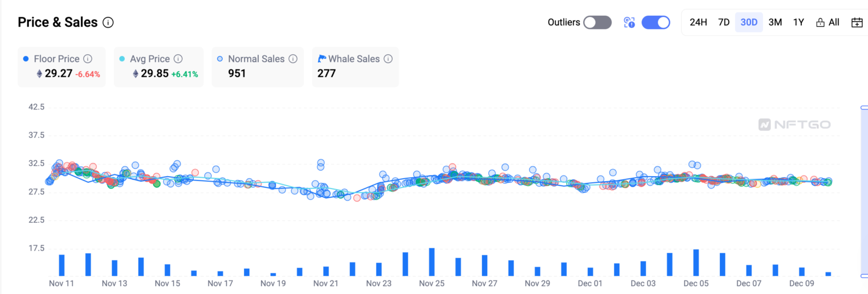Choose the 1Y time range
Image resolution: width=868 pixels, height=294 pixels.
798,23
